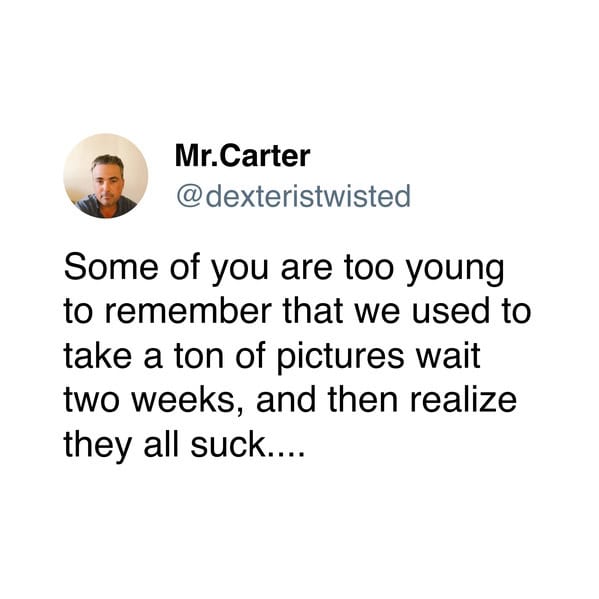The height and width of the screenshot is (599, 599).
Task: Click the Mr.Carter display name
Action: click(x=243, y=156)
